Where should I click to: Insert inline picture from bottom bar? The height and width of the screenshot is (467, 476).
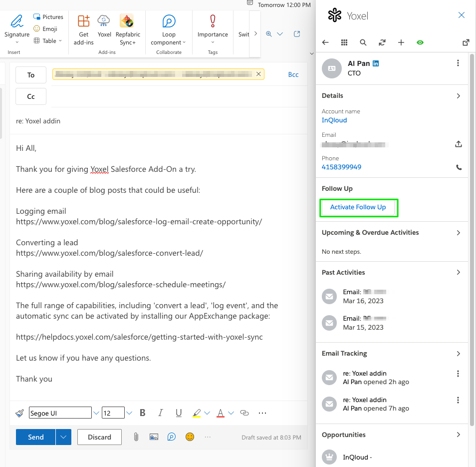154,437
